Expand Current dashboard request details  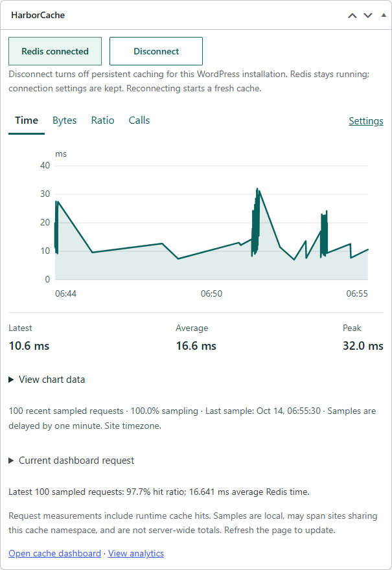71,461
